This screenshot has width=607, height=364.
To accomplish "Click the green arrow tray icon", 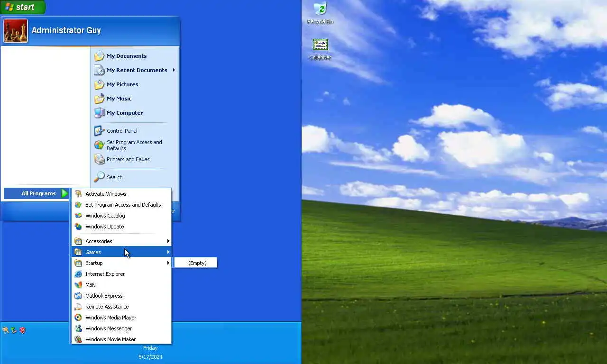I will click(x=14, y=330).
